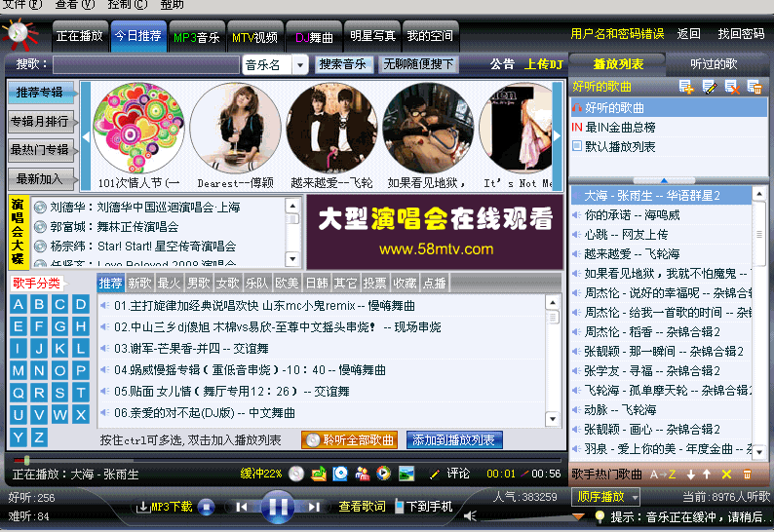The width and height of the screenshot is (774, 532).
Task: Click the edit playlist pencil icon
Action: tap(710, 87)
